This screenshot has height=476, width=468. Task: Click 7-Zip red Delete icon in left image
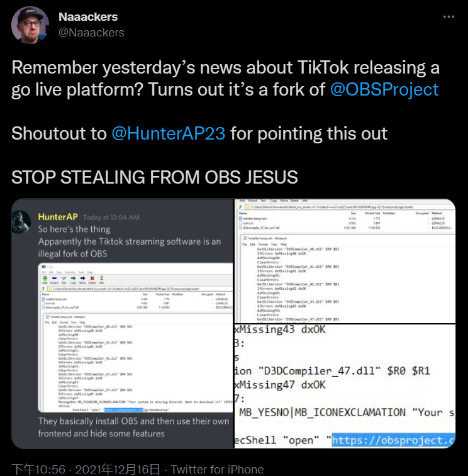click(x=92, y=277)
